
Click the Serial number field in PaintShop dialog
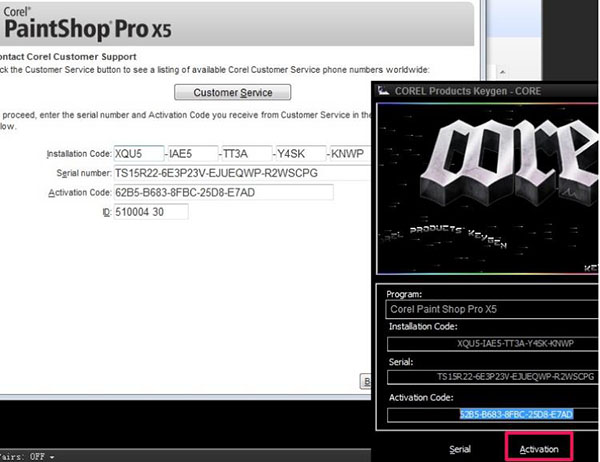[242, 173]
